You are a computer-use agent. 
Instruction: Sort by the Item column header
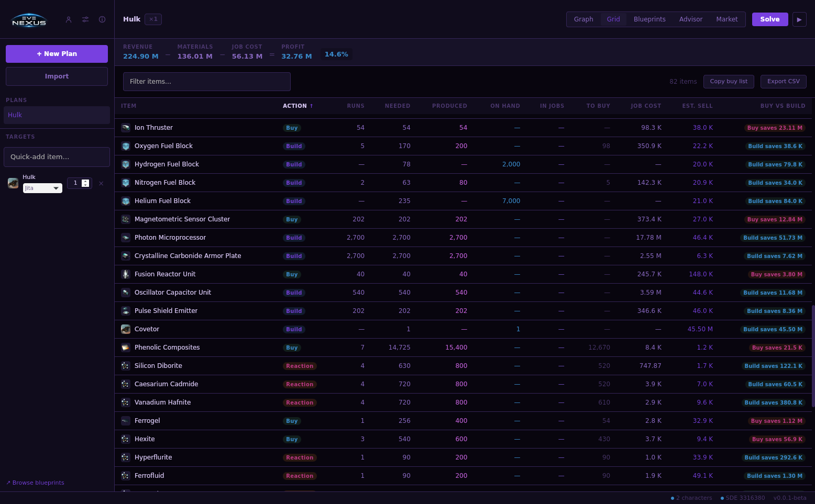point(128,106)
